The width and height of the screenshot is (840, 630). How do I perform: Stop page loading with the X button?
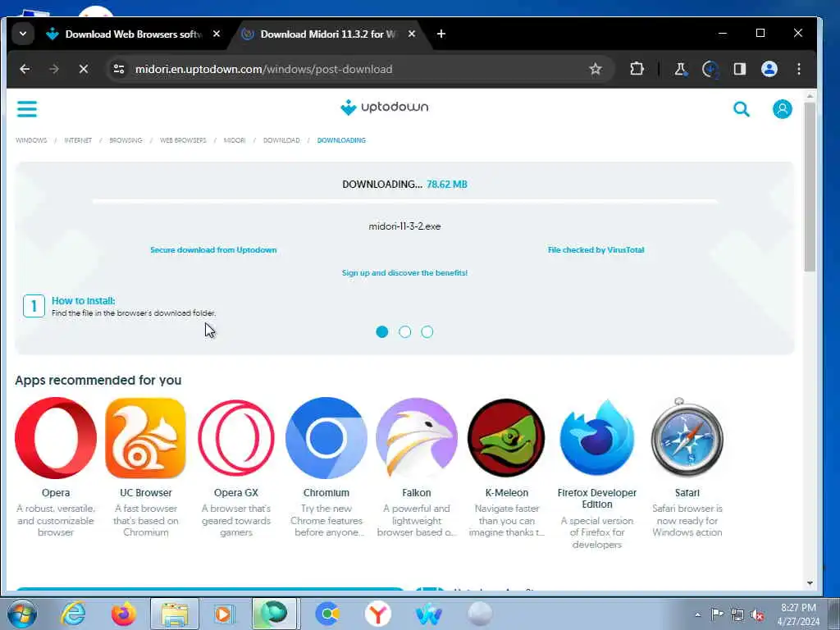click(84, 69)
